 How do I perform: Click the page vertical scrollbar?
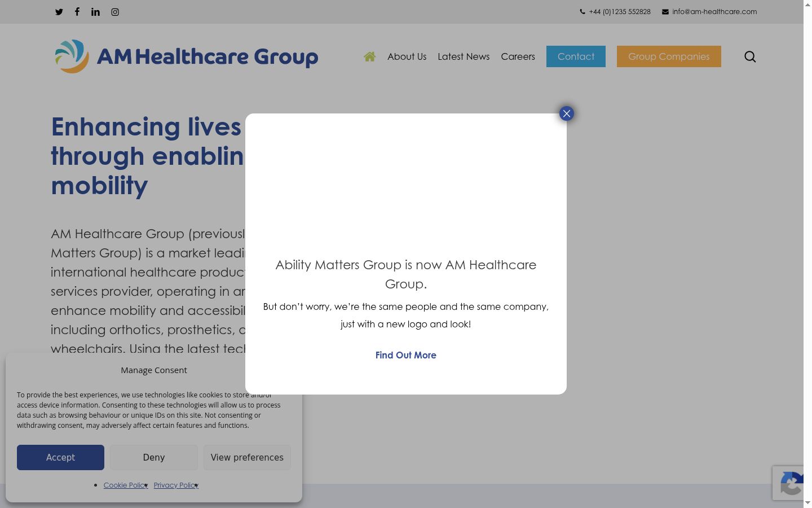pyautogui.click(x=807, y=254)
